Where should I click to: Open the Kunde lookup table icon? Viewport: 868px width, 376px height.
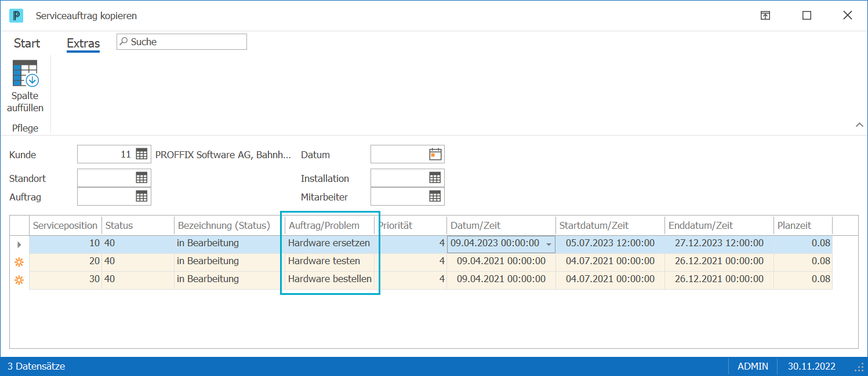(x=141, y=154)
